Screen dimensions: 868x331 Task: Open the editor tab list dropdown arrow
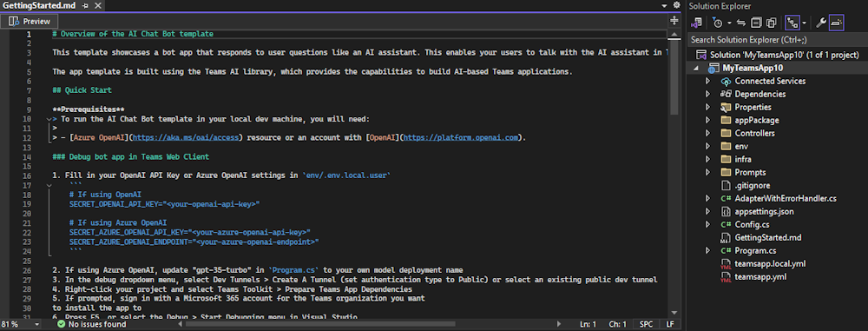[x=664, y=5]
